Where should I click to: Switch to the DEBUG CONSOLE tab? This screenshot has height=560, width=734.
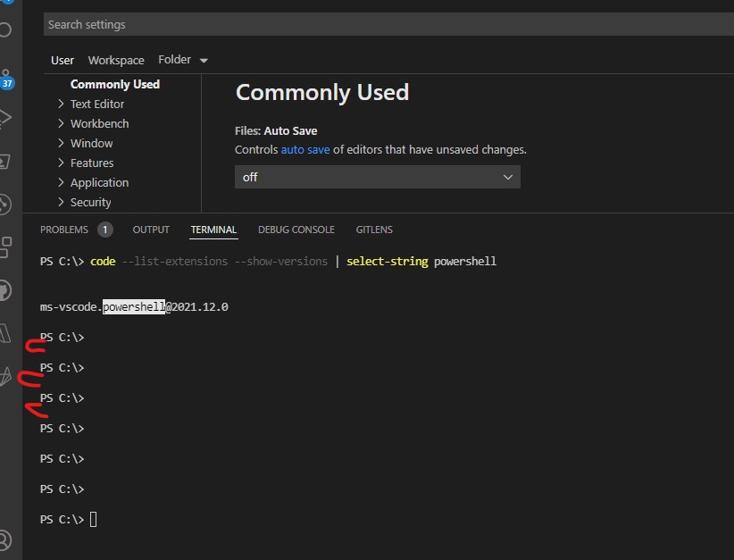(x=296, y=230)
